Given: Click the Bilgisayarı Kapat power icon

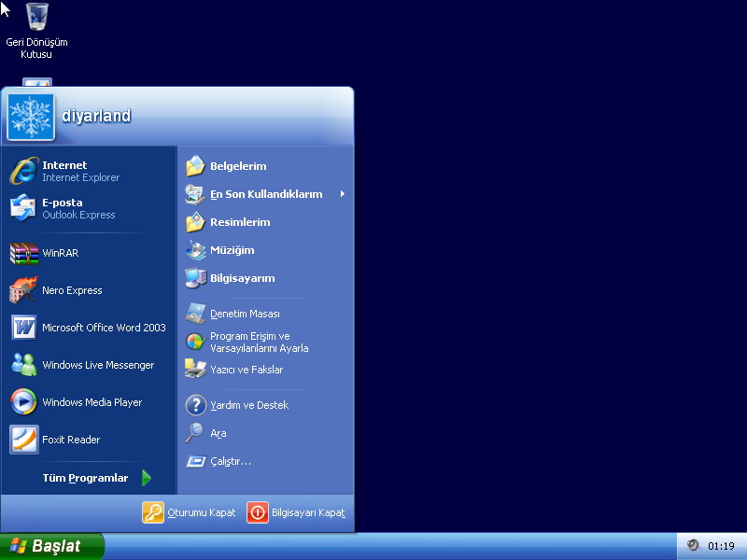Looking at the screenshot, I should click(258, 512).
